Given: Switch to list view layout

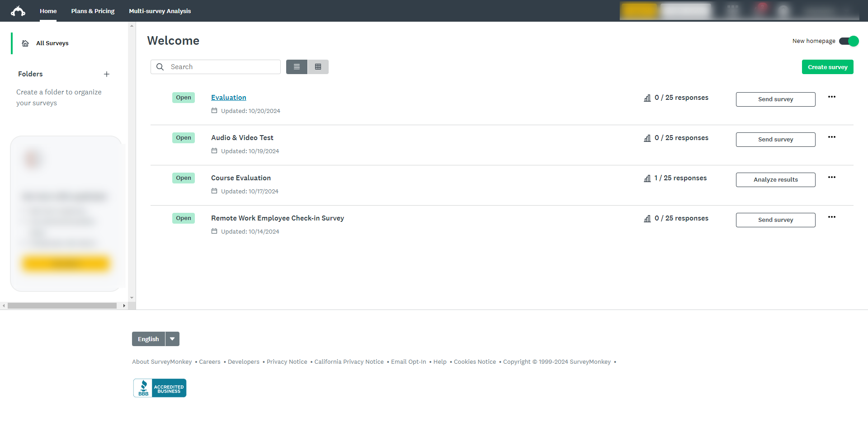Looking at the screenshot, I should (297, 67).
